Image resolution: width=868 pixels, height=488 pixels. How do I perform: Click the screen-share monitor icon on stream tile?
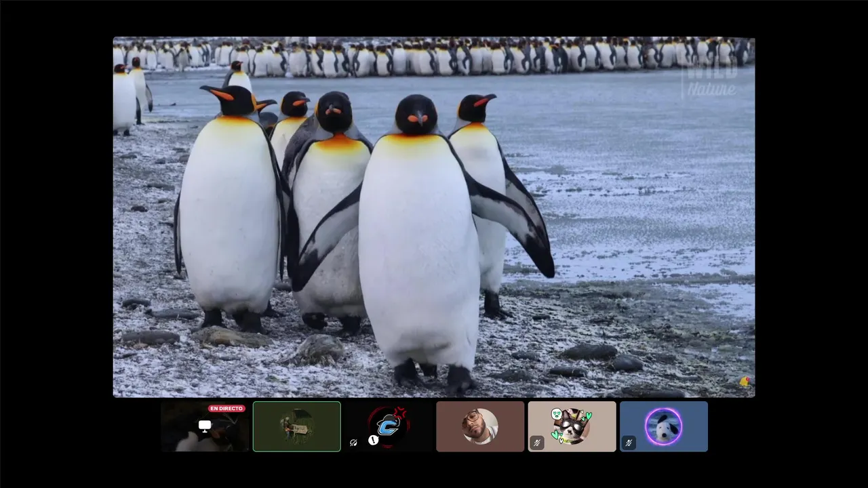pyautogui.click(x=205, y=426)
